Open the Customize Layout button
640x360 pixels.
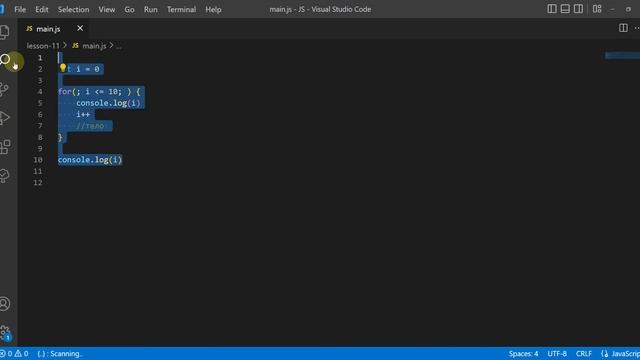597,9
